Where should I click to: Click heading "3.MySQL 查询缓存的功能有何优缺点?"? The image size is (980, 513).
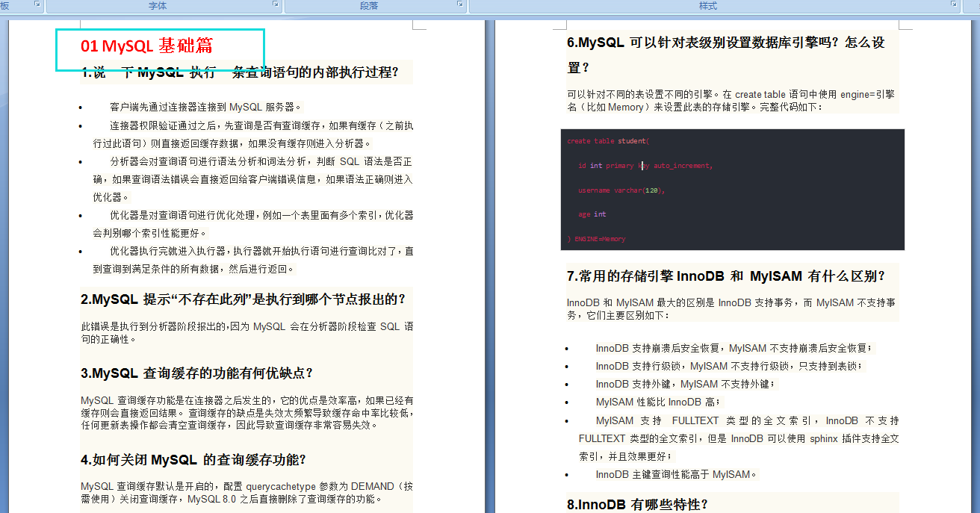pyautogui.click(x=197, y=373)
